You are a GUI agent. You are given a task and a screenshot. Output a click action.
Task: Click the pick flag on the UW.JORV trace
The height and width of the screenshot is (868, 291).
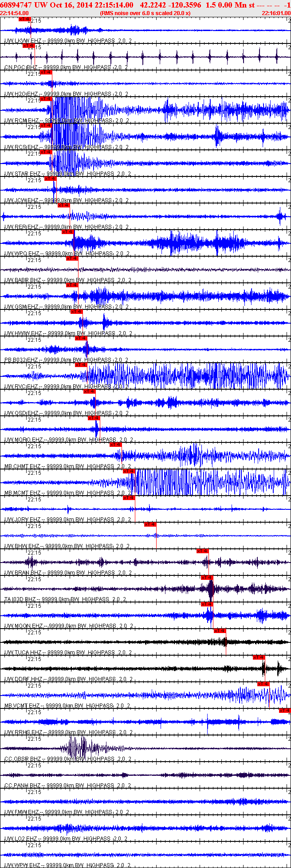tap(129, 498)
